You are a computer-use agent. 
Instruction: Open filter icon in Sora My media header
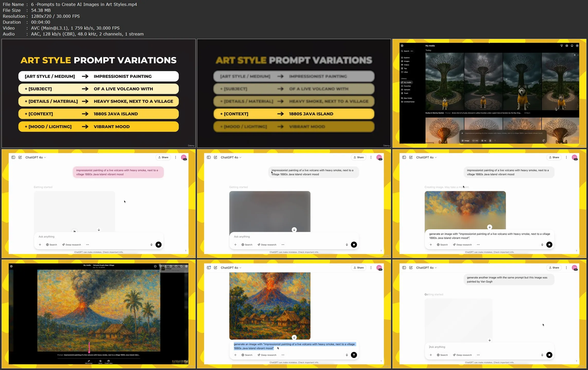point(562,46)
